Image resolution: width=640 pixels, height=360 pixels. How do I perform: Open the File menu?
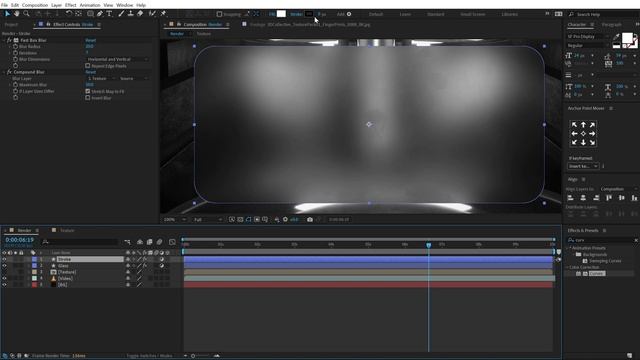coord(4,5)
